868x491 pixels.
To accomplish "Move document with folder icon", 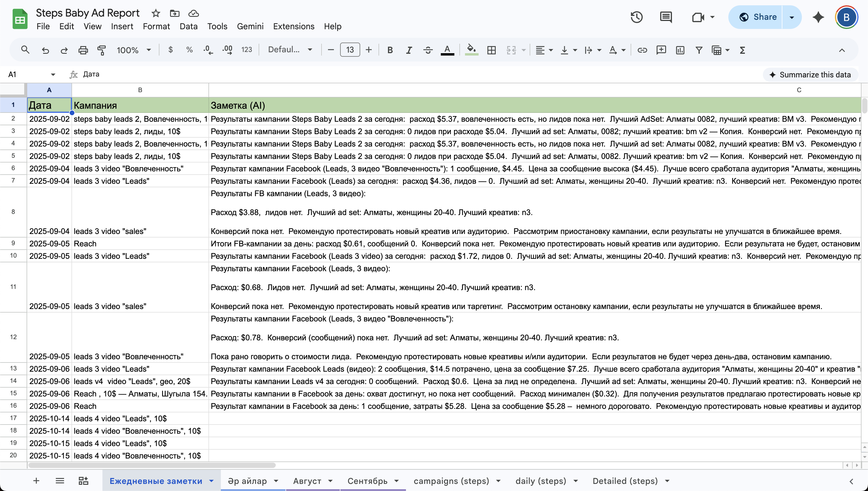I will click(174, 13).
